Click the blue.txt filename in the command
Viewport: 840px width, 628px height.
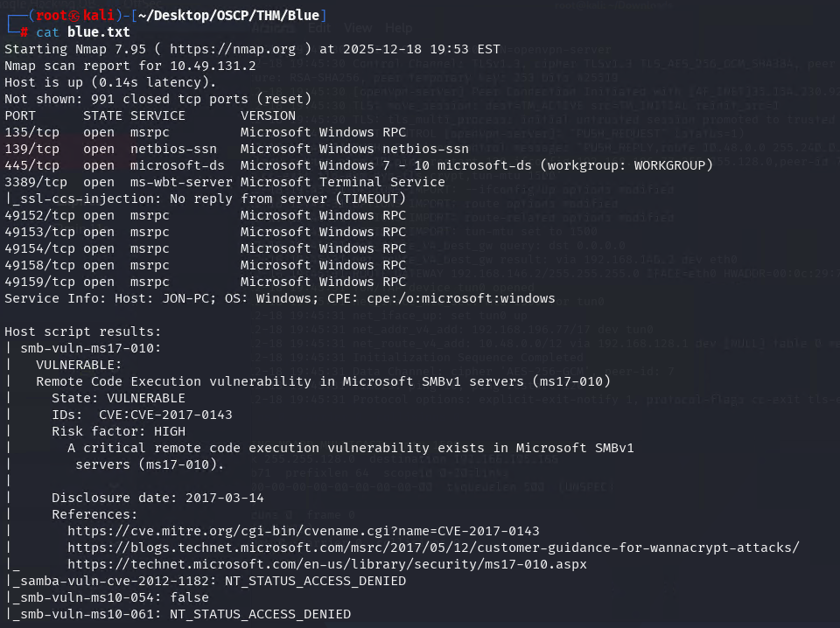[x=99, y=32]
